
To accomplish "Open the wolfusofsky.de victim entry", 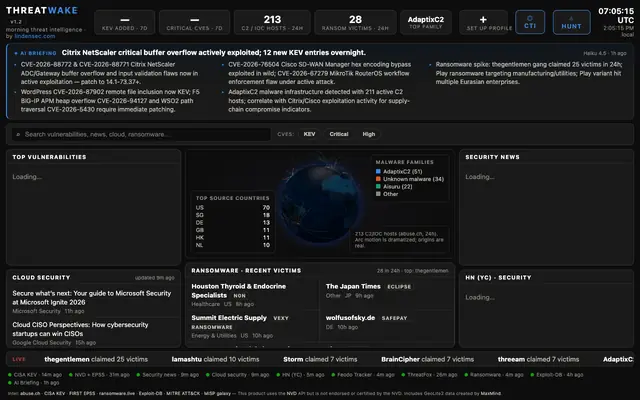I will (x=350, y=318).
